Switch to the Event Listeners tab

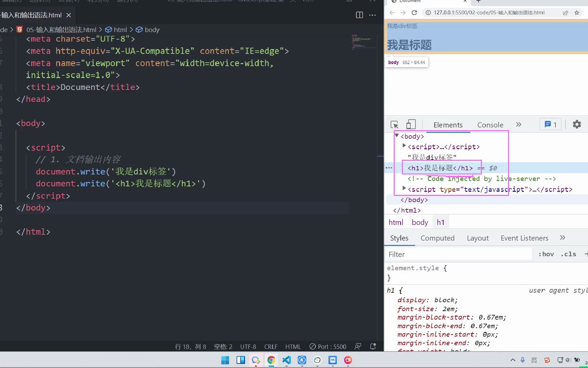pos(524,238)
